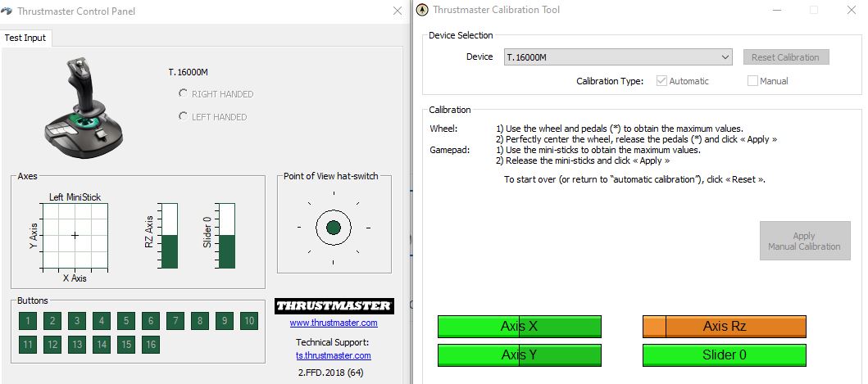Click button indicator 5
This screenshot has width=868, height=384.
point(126,320)
